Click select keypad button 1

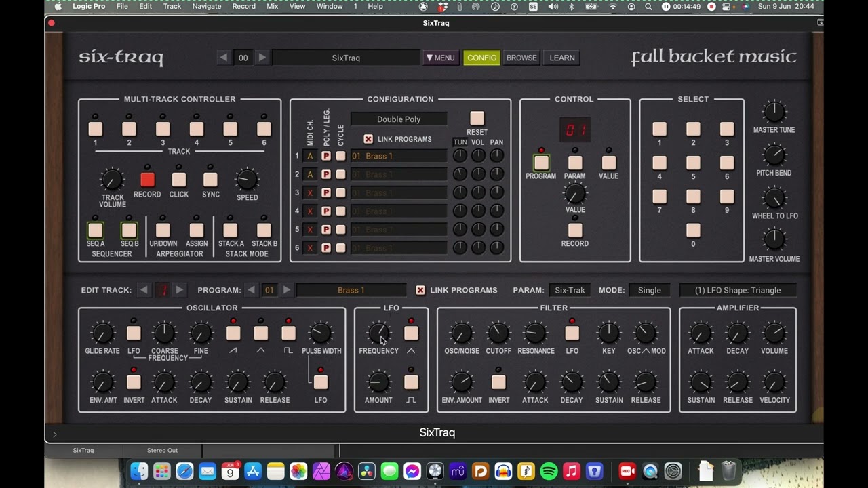(x=659, y=129)
